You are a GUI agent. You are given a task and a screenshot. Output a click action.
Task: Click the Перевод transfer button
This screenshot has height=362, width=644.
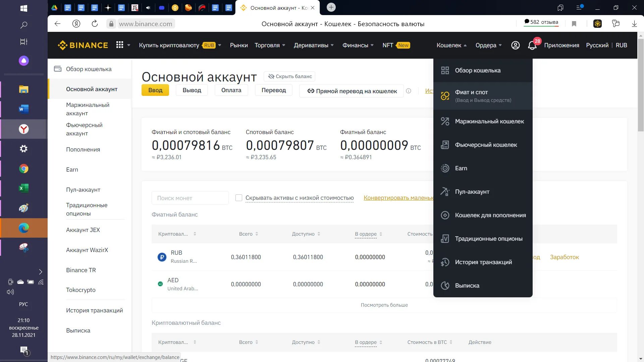pos(274,90)
